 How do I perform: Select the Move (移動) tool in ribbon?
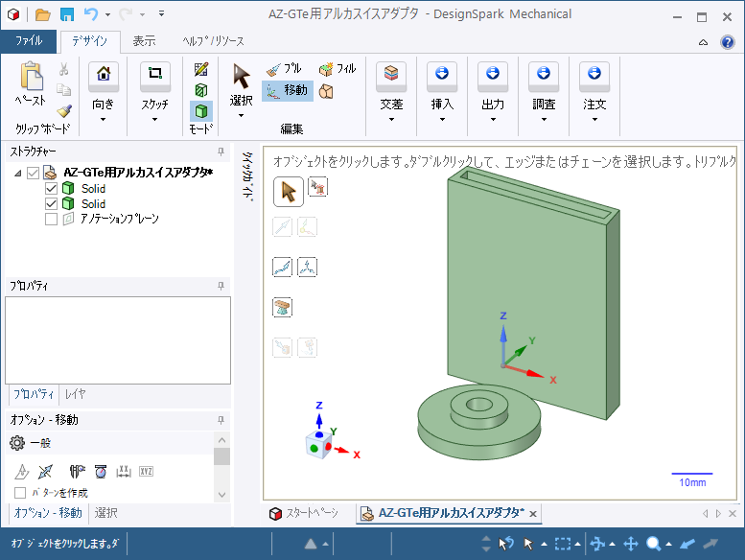point(287,90)
